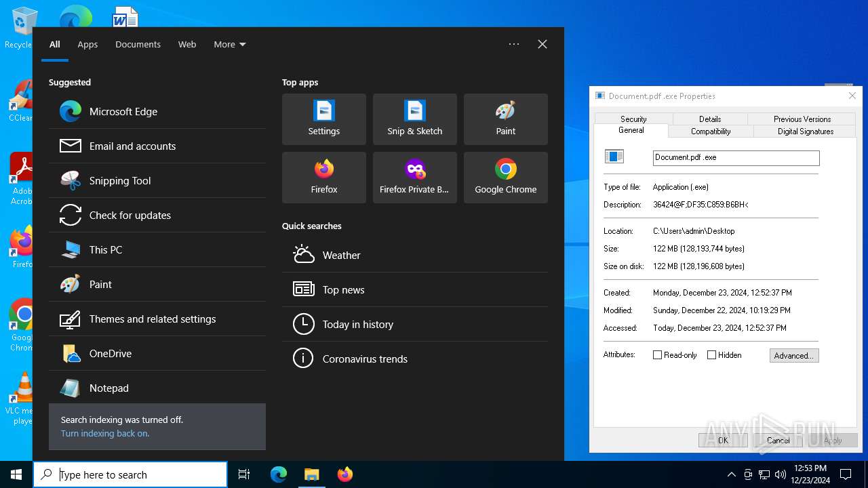
Task: Open Settings tile in Top apps
Action: tap(324, 119)
